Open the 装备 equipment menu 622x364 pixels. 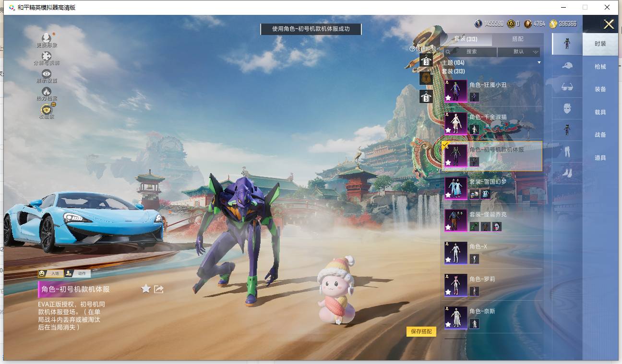[x=600, y=89]
